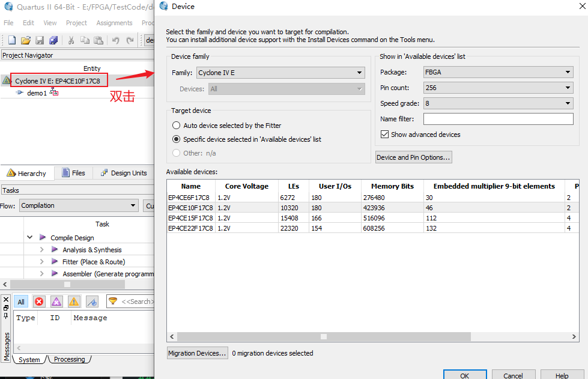The width and height of the screenshot is (588, 379).
Task: Open the Project menu
Action: tap(76, 23)
